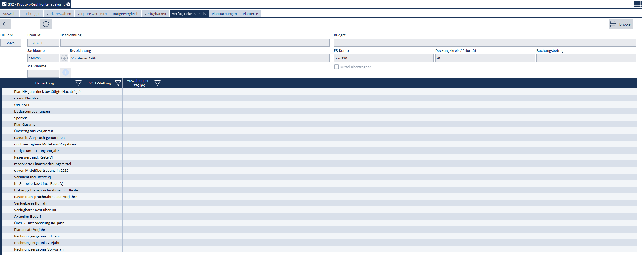This screenshot has height=255, width=644.
Task: Click the Maßnahme info icon
Action: pyautogui.click(x=66, y=73)
